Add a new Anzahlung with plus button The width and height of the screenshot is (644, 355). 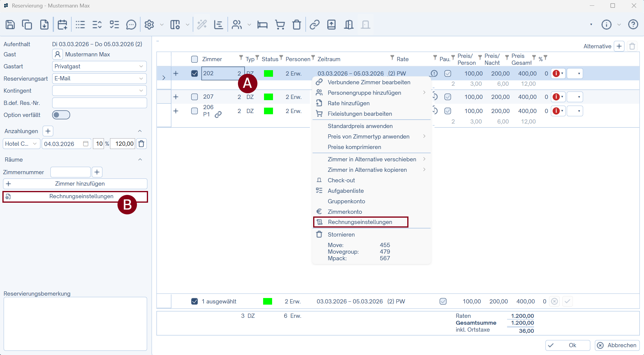(48, 131)
